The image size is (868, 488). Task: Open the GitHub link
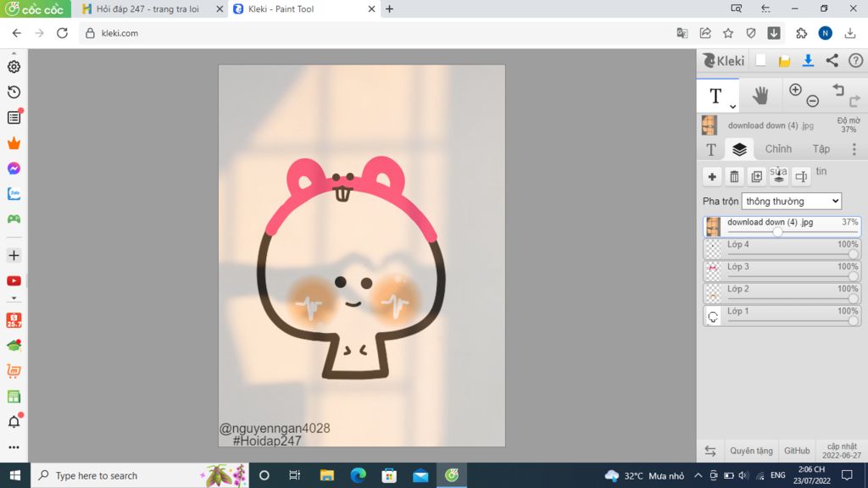click(797, 451)
